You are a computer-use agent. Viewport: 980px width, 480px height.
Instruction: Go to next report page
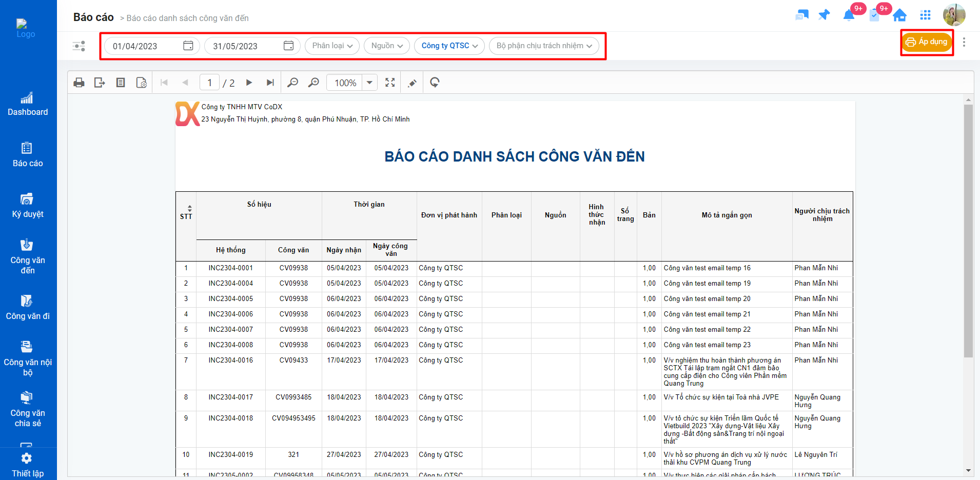249,83
